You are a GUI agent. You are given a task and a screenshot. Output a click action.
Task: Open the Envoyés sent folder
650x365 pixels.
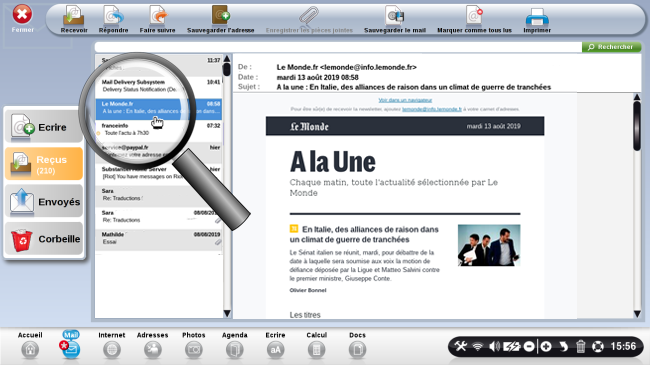(44, 202)
